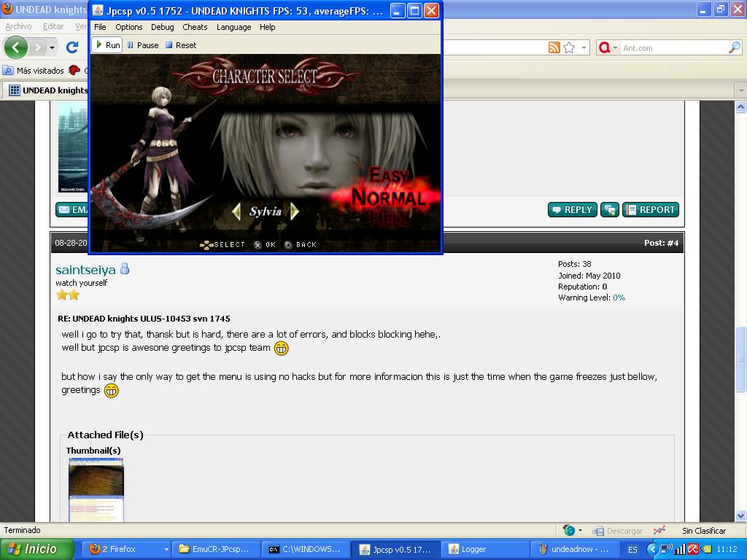Open the Cheats menu

pos(195,27)
